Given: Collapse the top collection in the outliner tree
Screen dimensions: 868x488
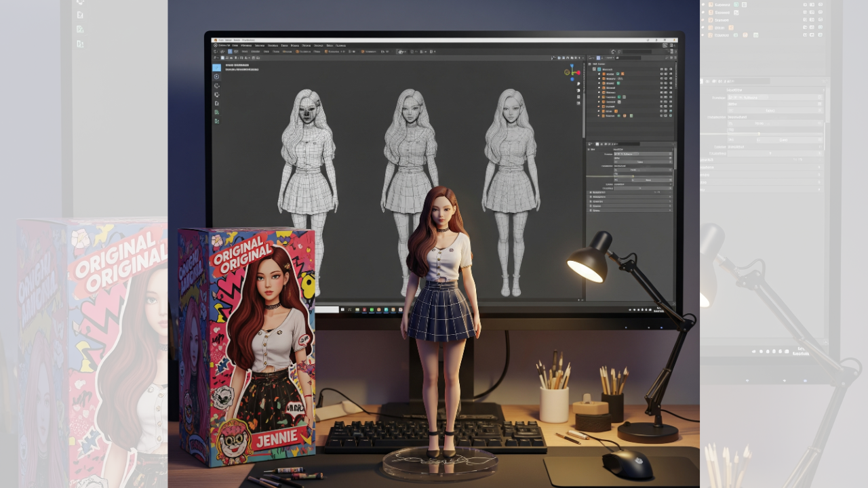Looking at the screenshot, I should pos(594,68).
